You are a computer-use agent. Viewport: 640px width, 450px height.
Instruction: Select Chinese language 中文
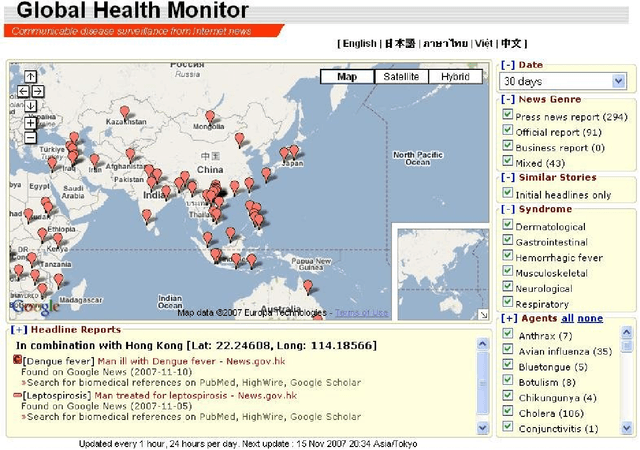point(511,43)
